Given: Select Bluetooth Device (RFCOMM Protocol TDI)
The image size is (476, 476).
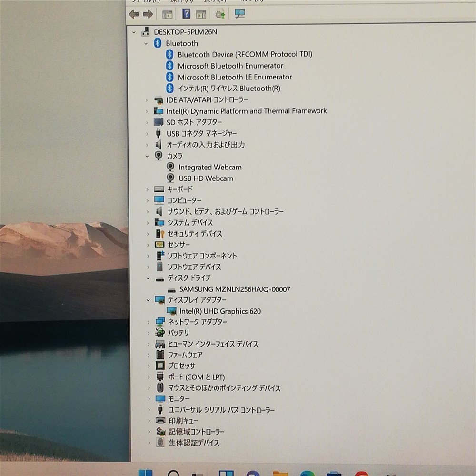Looking at the screenshot, I should point(245,54).
